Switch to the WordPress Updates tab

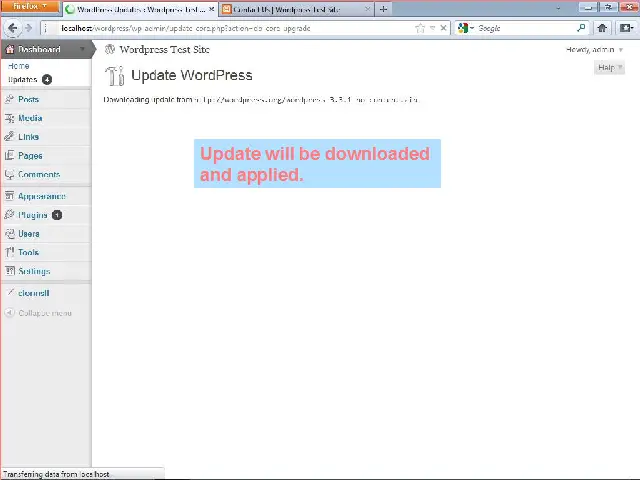[x=140, y=9]
